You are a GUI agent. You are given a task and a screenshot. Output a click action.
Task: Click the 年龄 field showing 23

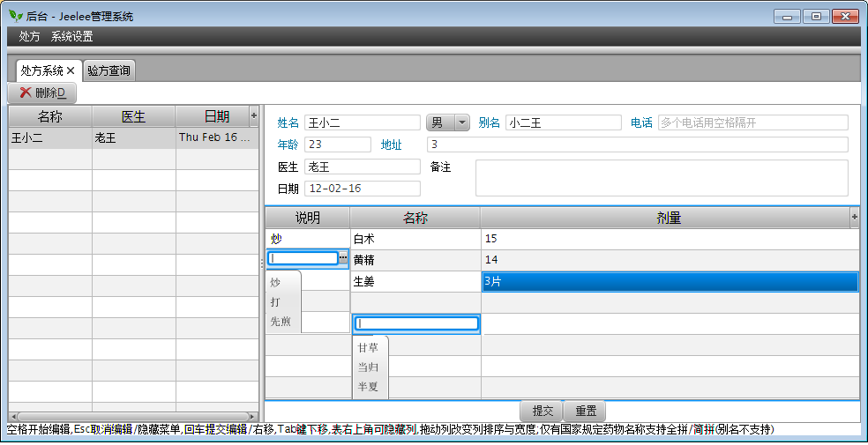tap(338, 145)
